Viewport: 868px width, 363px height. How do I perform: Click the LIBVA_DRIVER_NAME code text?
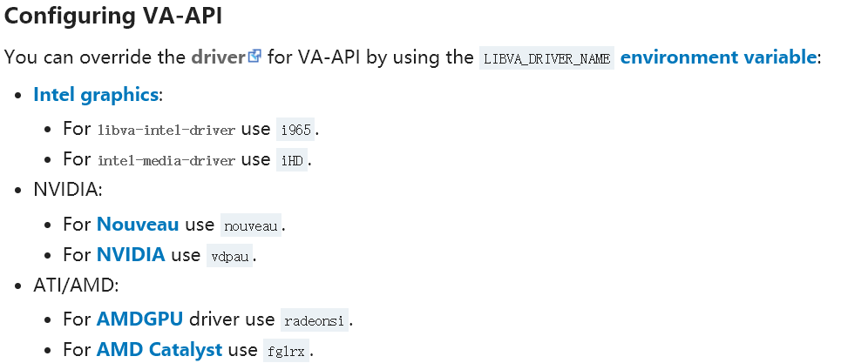(547, 58)
